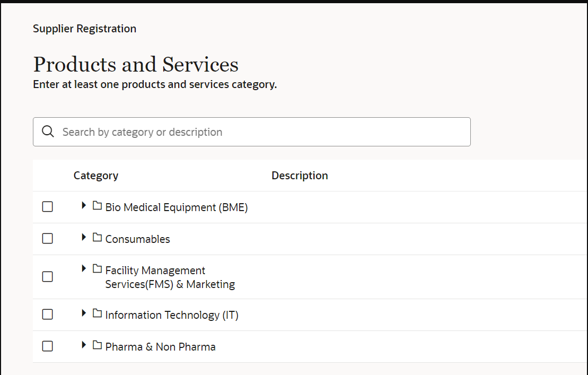Enable the Information Technology (IT) checkbox
Screen dimensions: 588x375
coord(47,314)
